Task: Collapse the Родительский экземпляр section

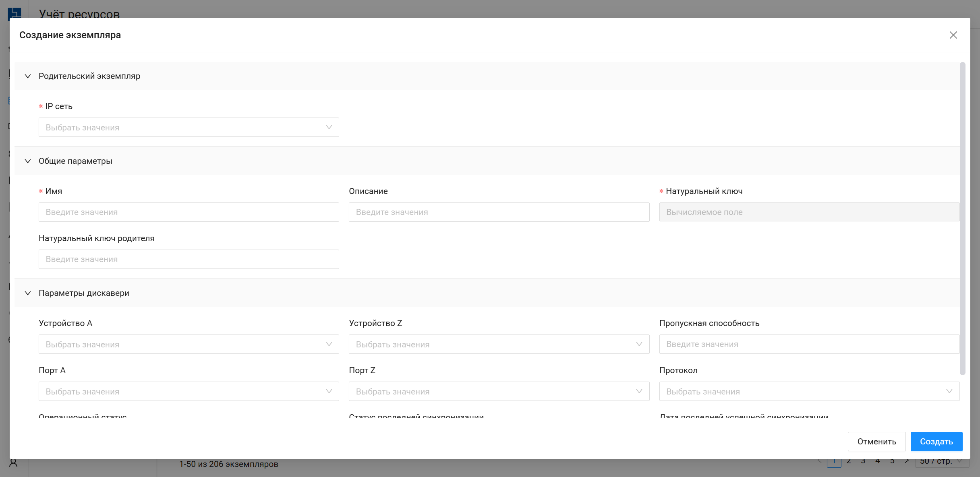Action: tap(28, 76)
